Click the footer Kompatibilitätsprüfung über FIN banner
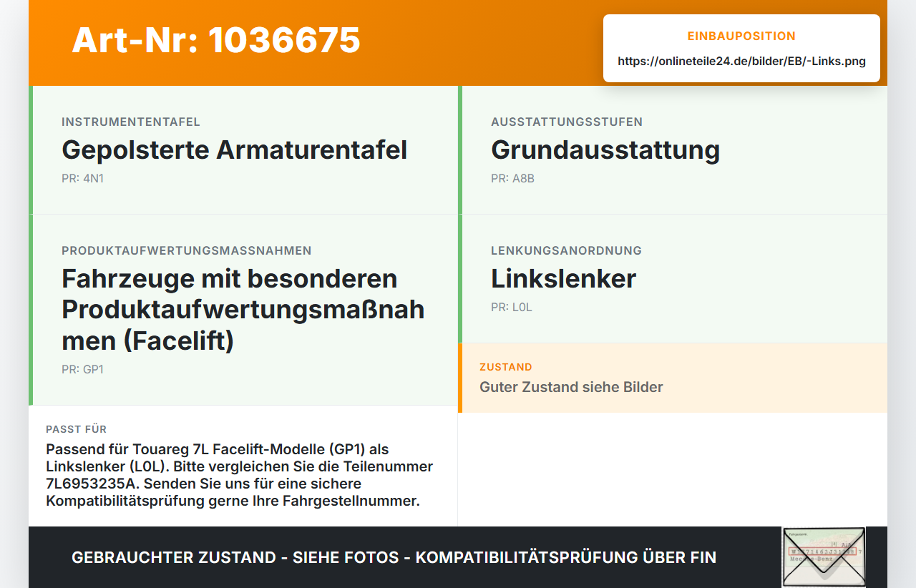916x588 pixels. point(394,557)
